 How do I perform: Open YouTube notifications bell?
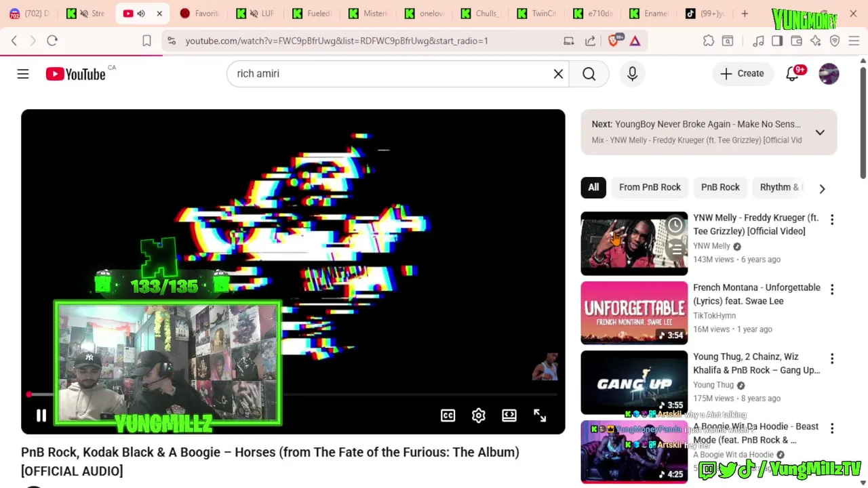[x=792, y=74]
